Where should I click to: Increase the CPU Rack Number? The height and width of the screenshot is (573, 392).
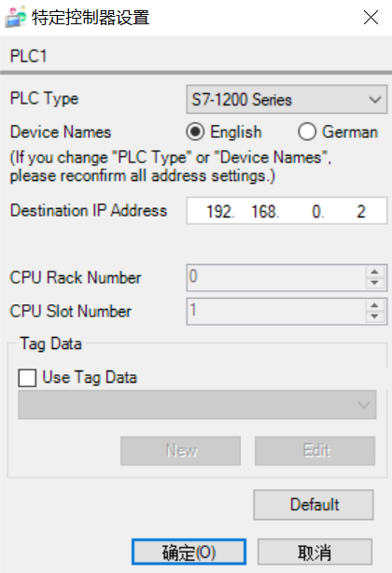pos(374,272)
